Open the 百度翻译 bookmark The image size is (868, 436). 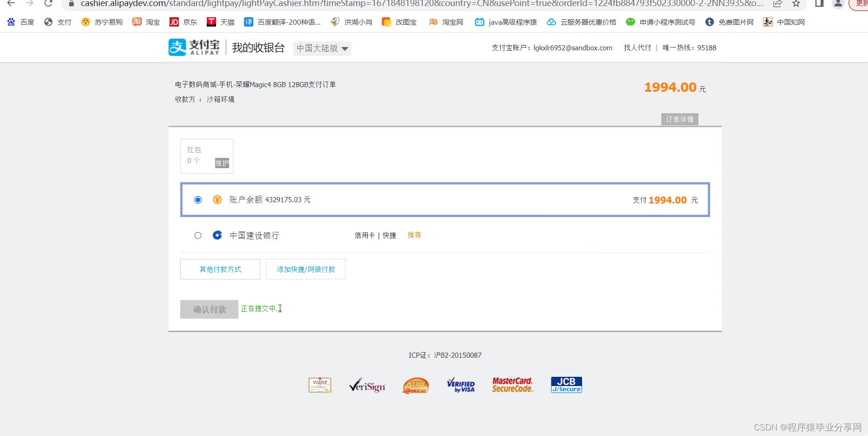(283, 22)
